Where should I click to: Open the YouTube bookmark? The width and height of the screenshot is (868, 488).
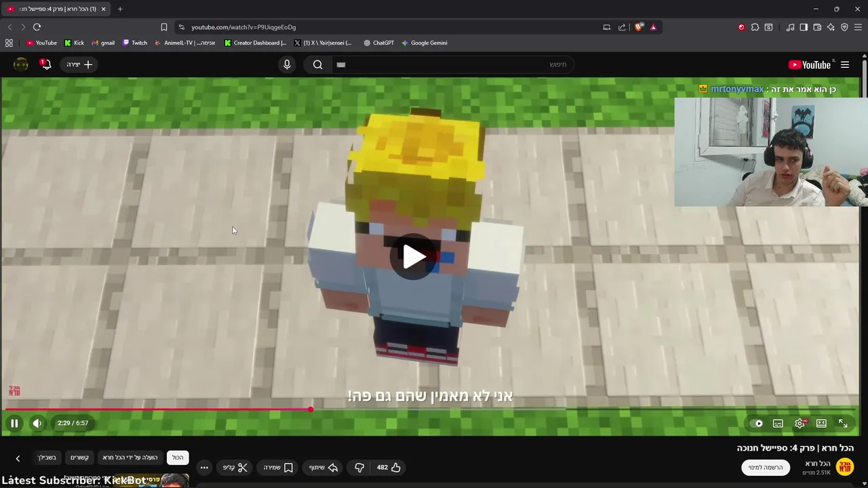click(41, 43)
